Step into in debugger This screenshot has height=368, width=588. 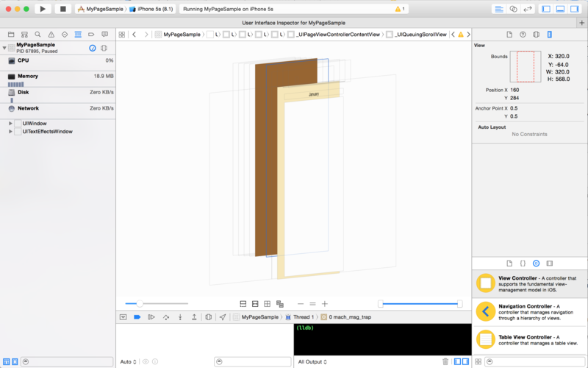click(180, 317)
